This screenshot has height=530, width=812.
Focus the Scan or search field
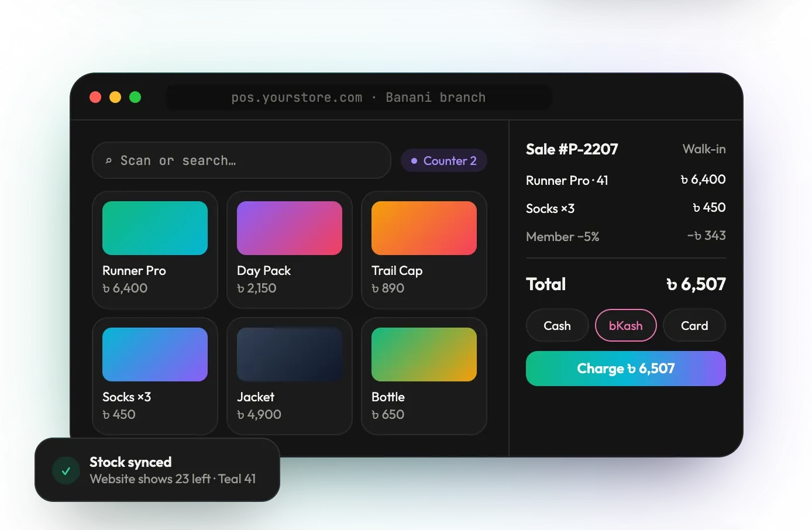tap(242, 160)
